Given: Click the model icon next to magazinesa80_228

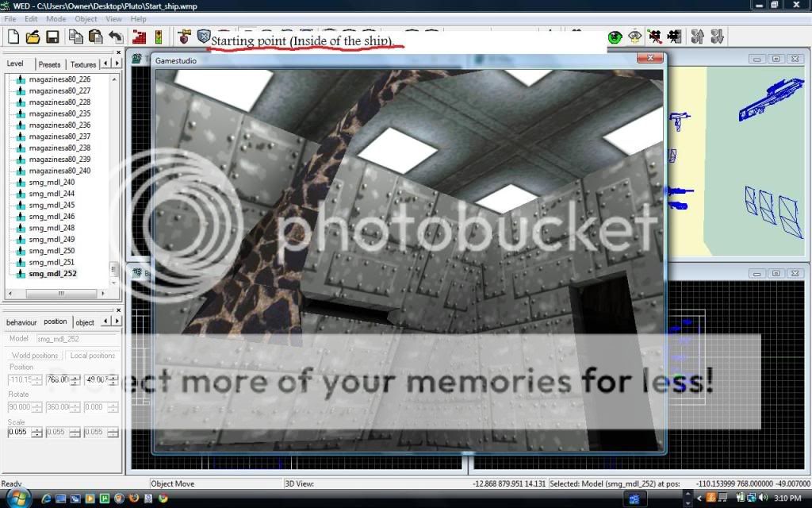Looking at the screenshot, I should (x=21, y=102).
